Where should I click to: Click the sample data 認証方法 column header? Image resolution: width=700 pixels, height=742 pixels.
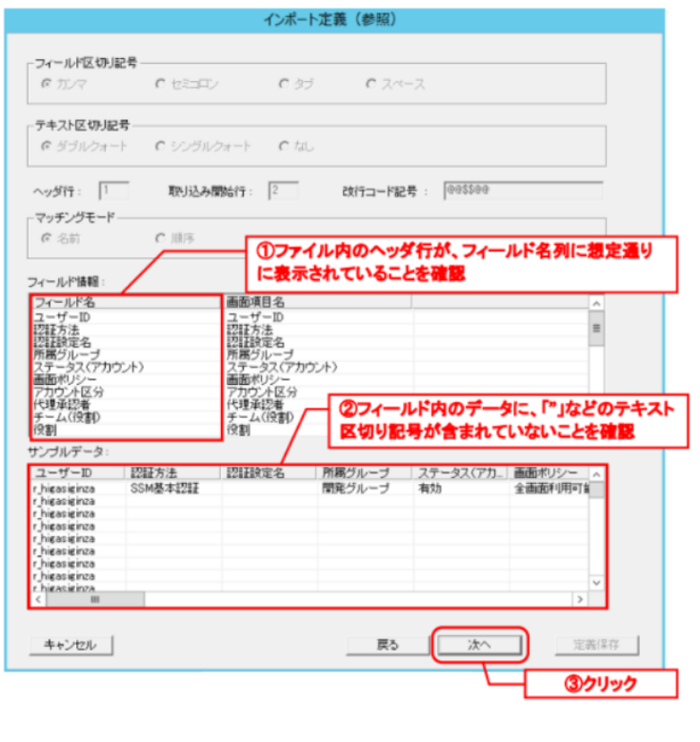(173, 472)
